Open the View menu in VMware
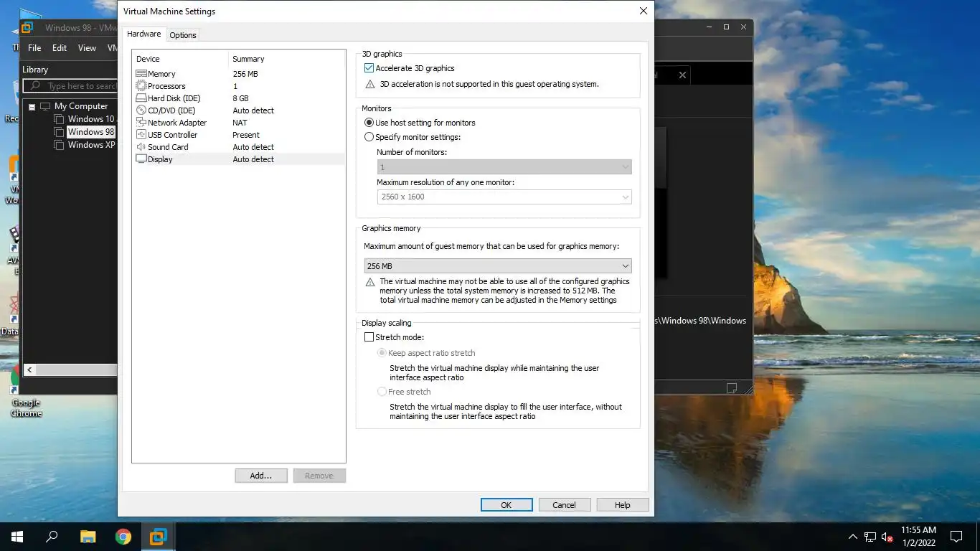Screen dimensions: 980x551 click(x=87, y=48)
